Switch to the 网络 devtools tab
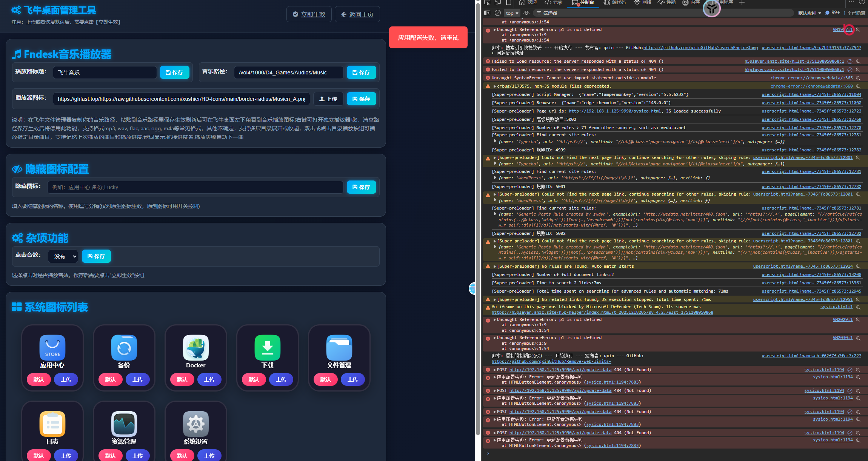868x461 pixels. point(642,3)
